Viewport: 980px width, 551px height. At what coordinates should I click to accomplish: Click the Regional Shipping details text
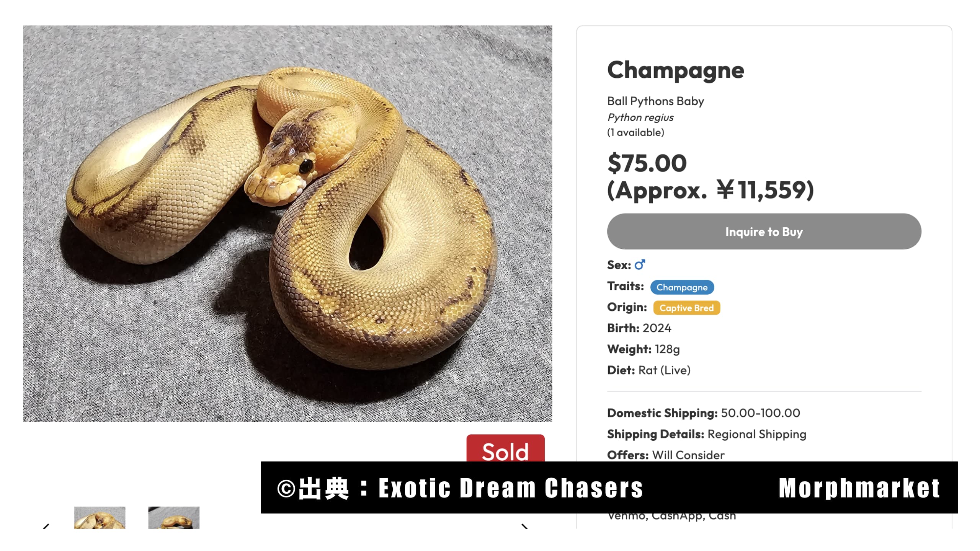757,434
